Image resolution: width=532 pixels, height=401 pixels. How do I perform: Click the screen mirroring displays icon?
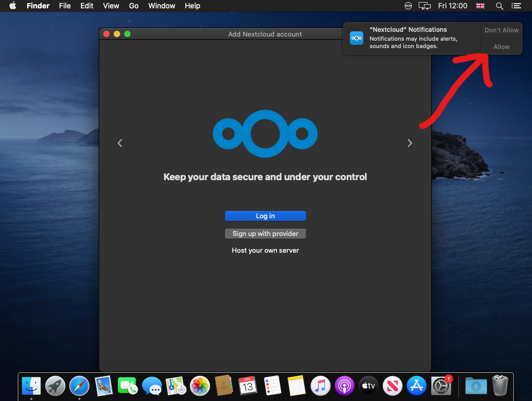pyautogui.click(x=424, y=6)
